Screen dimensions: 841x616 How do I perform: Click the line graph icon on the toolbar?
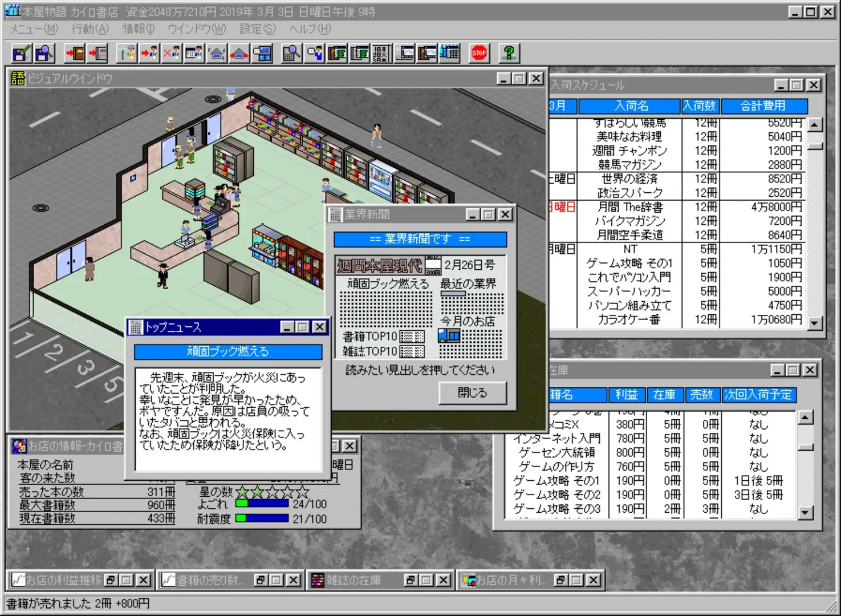(404, 53)
